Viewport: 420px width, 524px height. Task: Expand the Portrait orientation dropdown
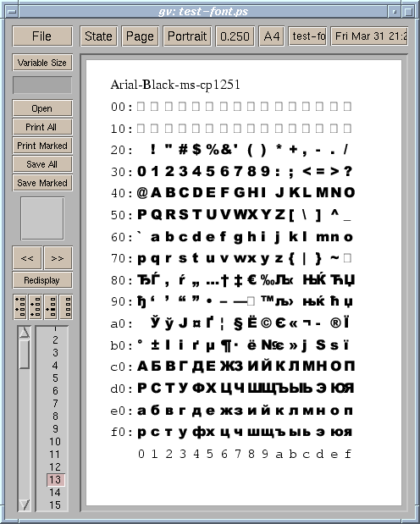pos(187,36)
